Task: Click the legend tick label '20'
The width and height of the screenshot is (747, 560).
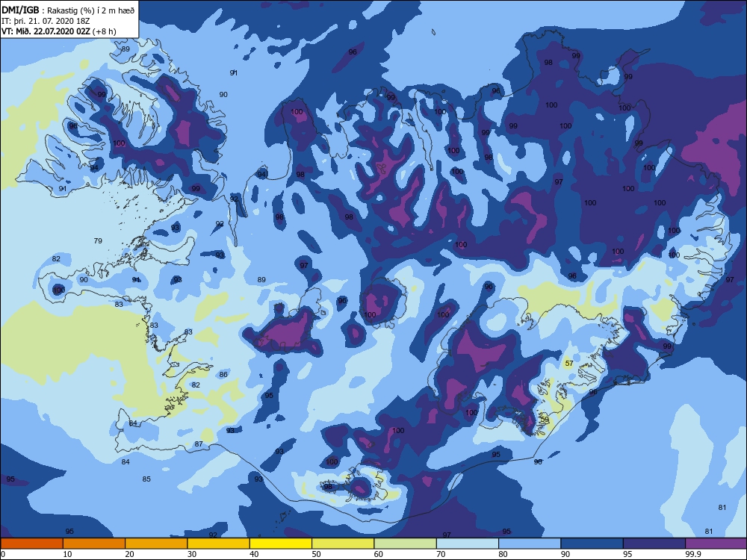Action: (129, 554)
